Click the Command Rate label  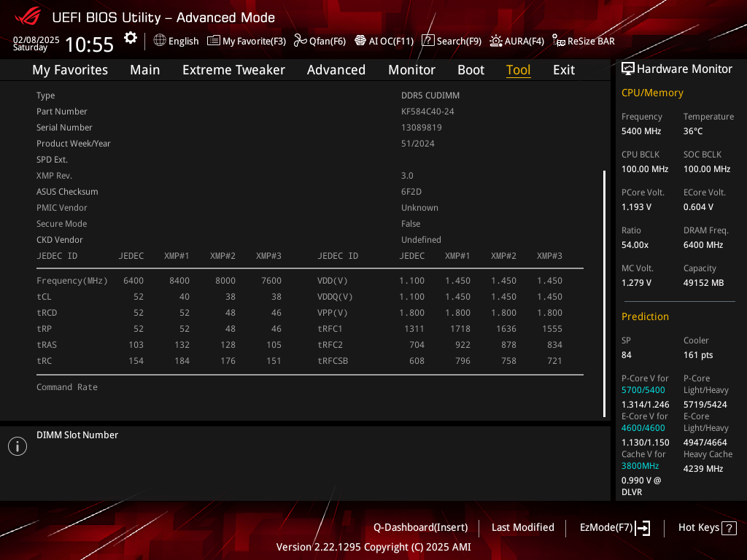(x=67, y=387)
